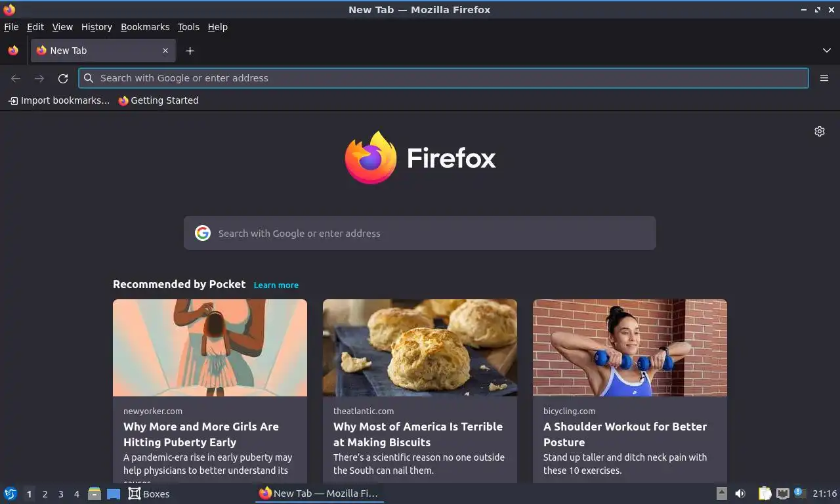The height and width of the screenshot is (504, 840).
Task: Open the Getting Started bookmark
Action: click(x=158, y=100)
